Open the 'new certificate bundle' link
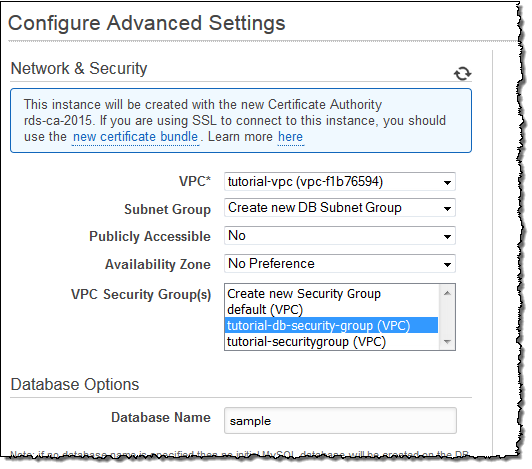Image resolution: width=532 pixels, height=469 pixels. pos(135,137)
